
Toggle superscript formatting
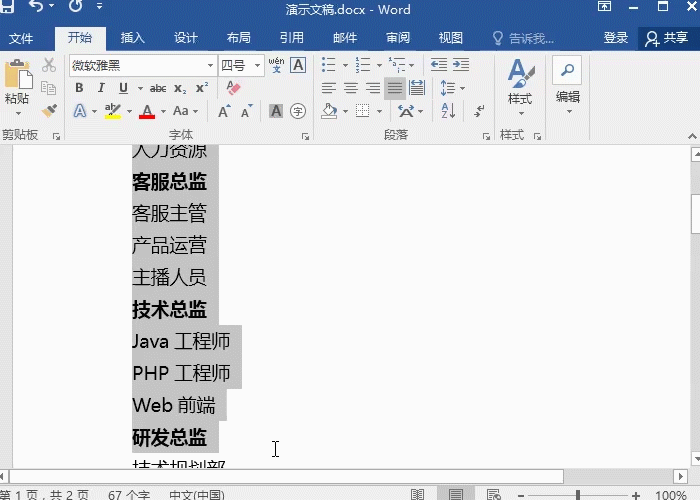(202, 88)
